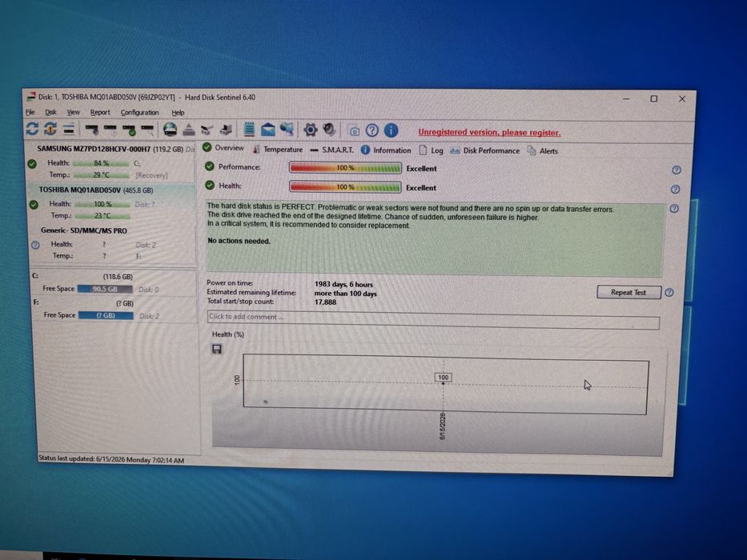Click the camera screenshot icon
Viewport: 747px width, 560px height.
354,131
